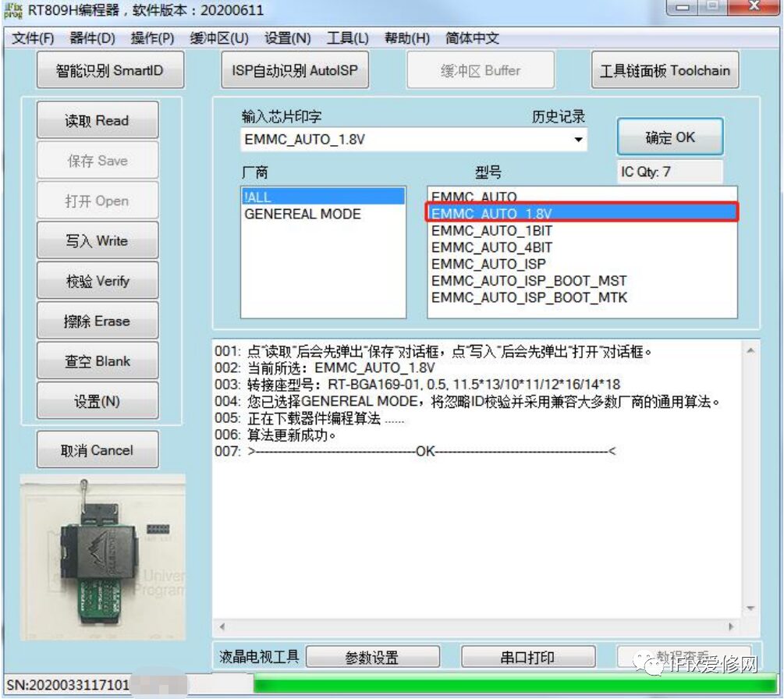
Task: Click the green progress bar
Action: click(x=515, y=683)
